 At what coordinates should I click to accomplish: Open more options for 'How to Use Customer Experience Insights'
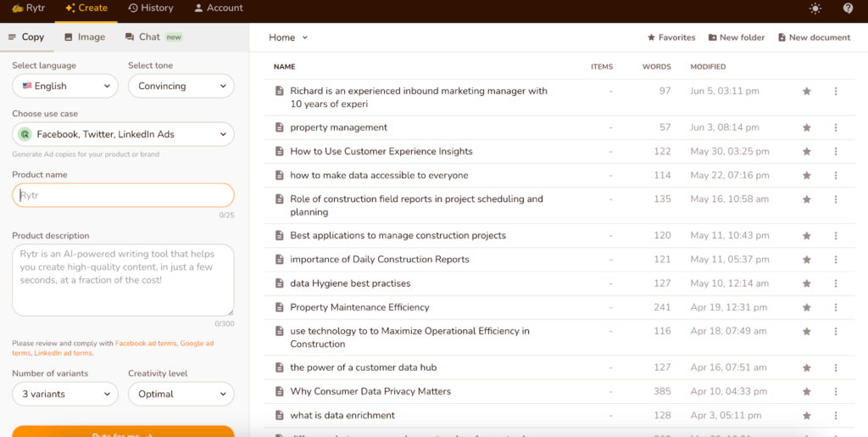tap(835, 152)
